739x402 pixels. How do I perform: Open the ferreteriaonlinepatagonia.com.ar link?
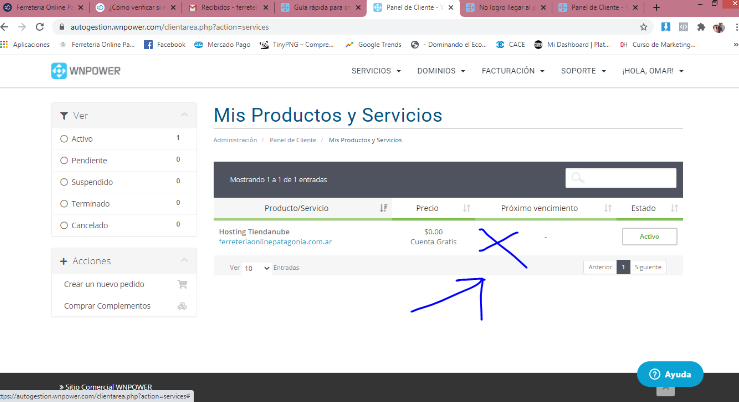pyautogui.click(x=275, y=242)
